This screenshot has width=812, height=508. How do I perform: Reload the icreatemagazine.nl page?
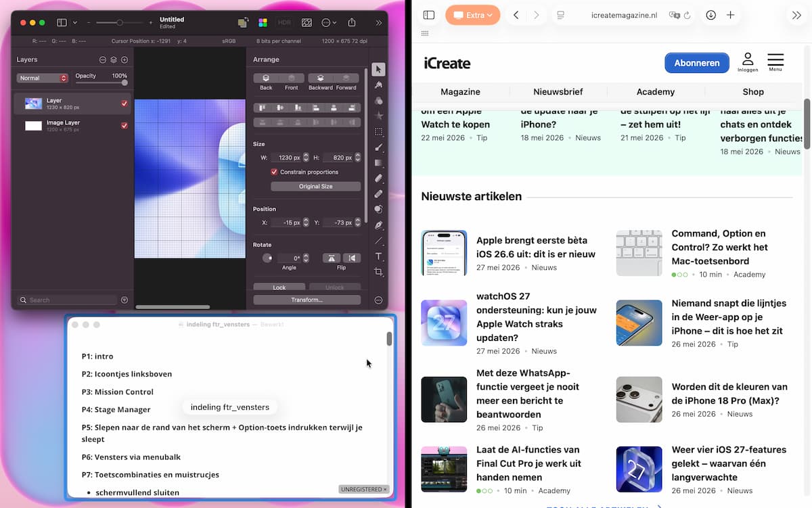[x=687, y=15]
